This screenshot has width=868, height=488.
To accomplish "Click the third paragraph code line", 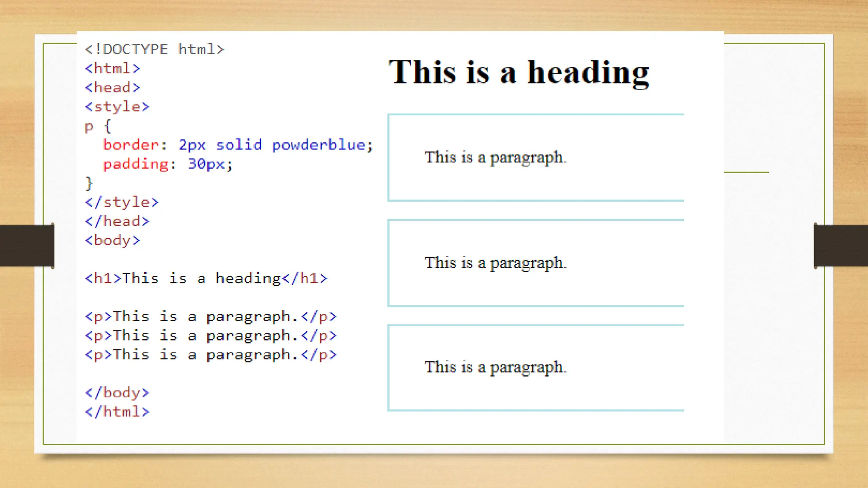I will click(211, 355).
